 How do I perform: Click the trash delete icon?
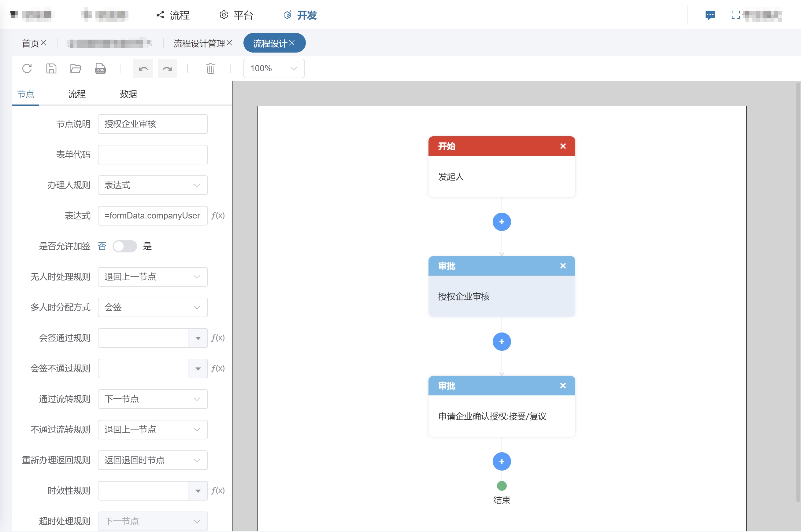210,68
